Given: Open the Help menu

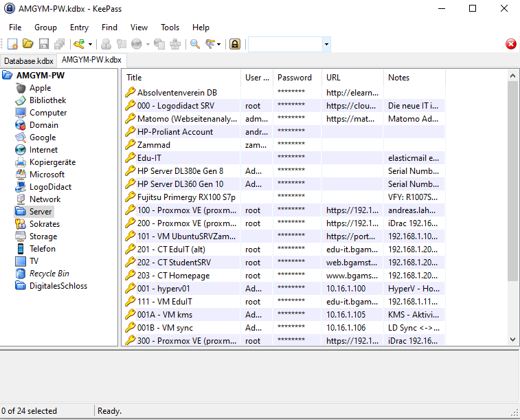Looking at the screenshot, I should click(201, 27).
